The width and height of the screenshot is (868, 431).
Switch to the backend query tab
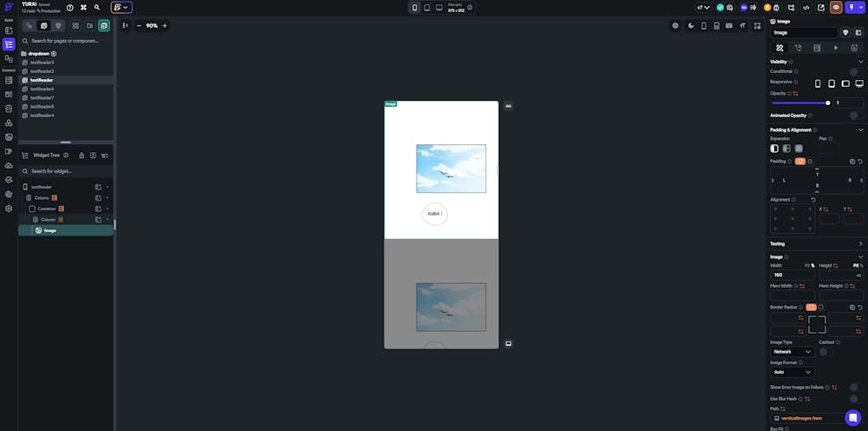click(817, 48)
